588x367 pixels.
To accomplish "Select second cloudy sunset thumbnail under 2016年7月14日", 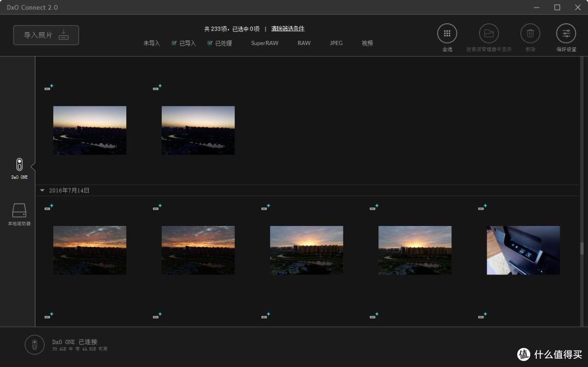I will coord(198,250).
